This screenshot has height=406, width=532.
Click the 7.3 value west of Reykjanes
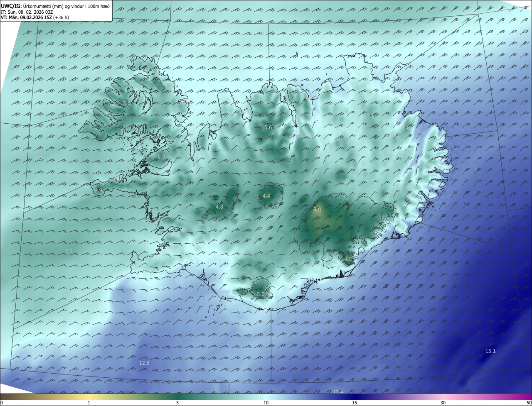69,252
